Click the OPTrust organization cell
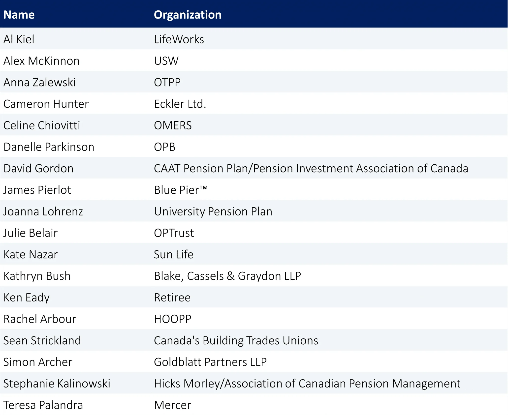The height and width of the screenshot is (420, 508). pos(174,233)
